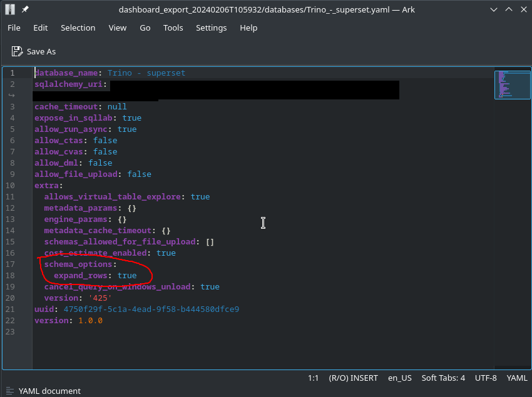Open UTF-8 encoding selector
This screenshot has width=532, height=397.
[x=486, y=378]
